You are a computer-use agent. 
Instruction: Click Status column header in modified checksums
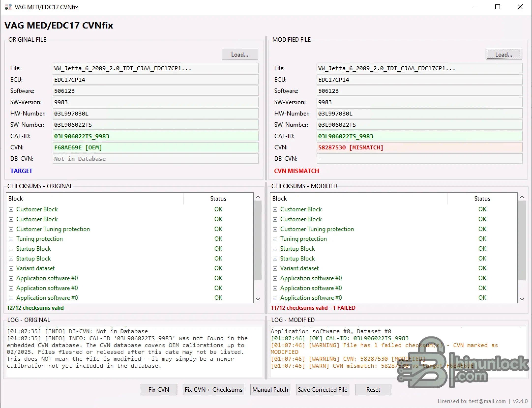point(482,198)
